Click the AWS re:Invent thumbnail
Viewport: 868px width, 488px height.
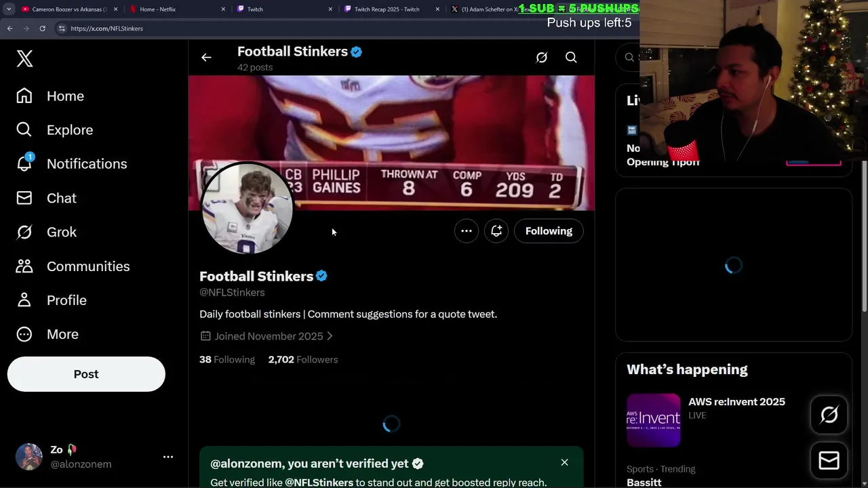[654, 420]
